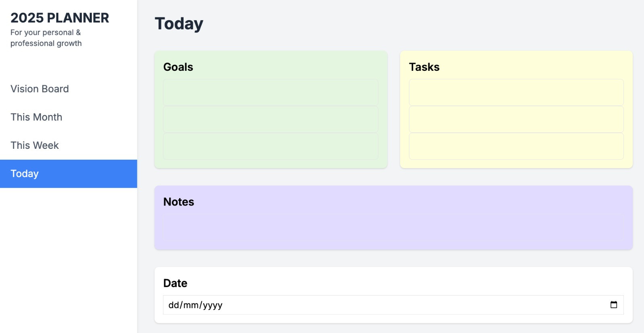
Task: Select the year portion of the date
Action: 213,305
